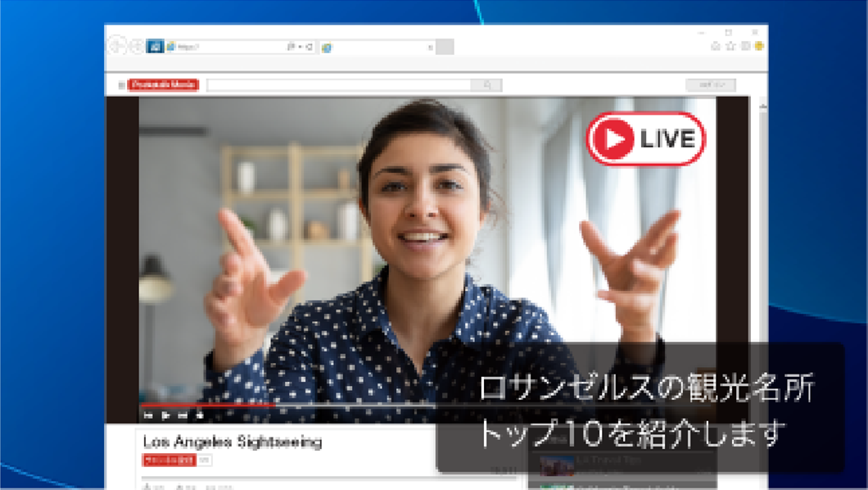Screen dimensions: 868x490
Task: Click the red Promedia Movie logo
Action: click(x=163, y=84)
